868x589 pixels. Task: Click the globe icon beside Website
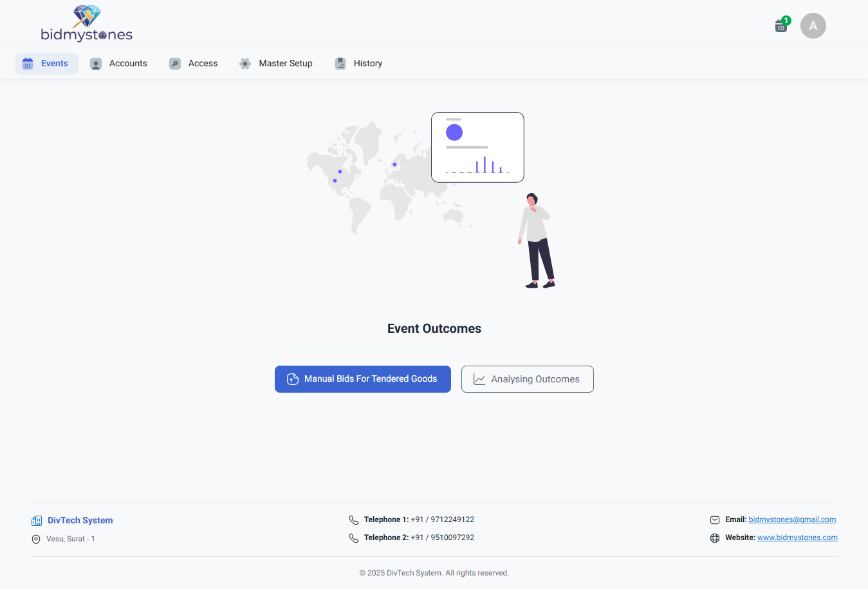click(x=715, y=538)
